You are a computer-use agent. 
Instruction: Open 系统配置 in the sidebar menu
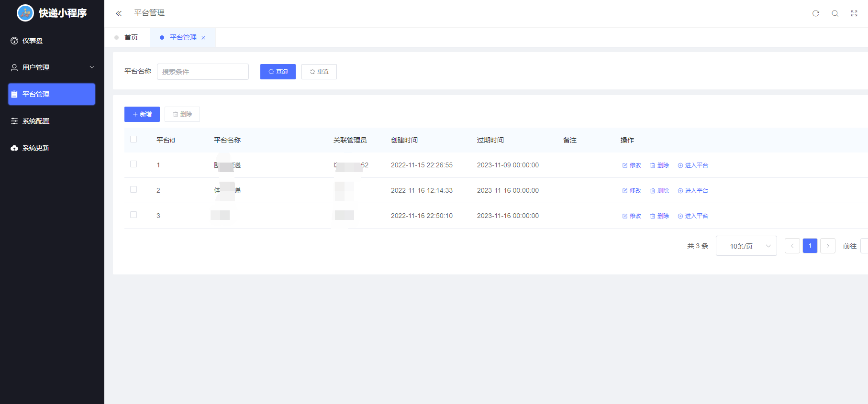pos(36,121)
